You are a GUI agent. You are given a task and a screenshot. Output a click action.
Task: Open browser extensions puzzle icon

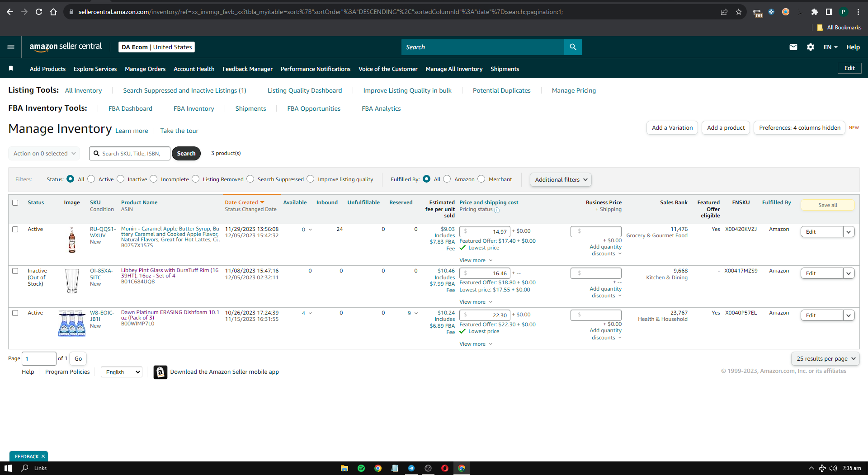pyautogui.click(x=814, y=12)
